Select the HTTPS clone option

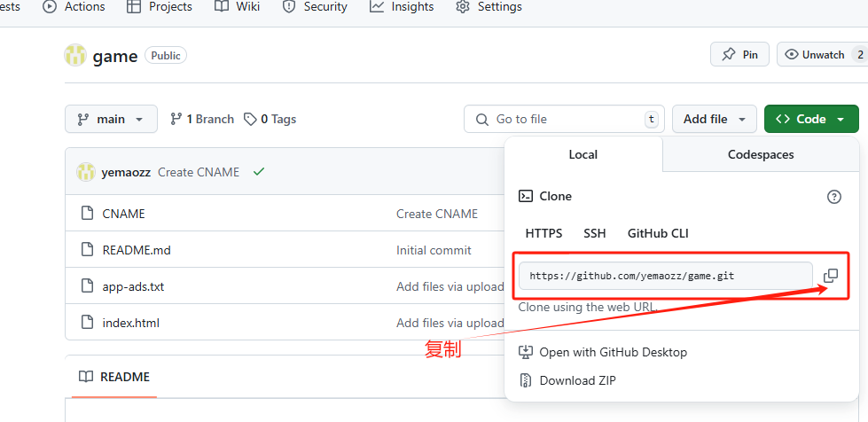click(543, 233)
